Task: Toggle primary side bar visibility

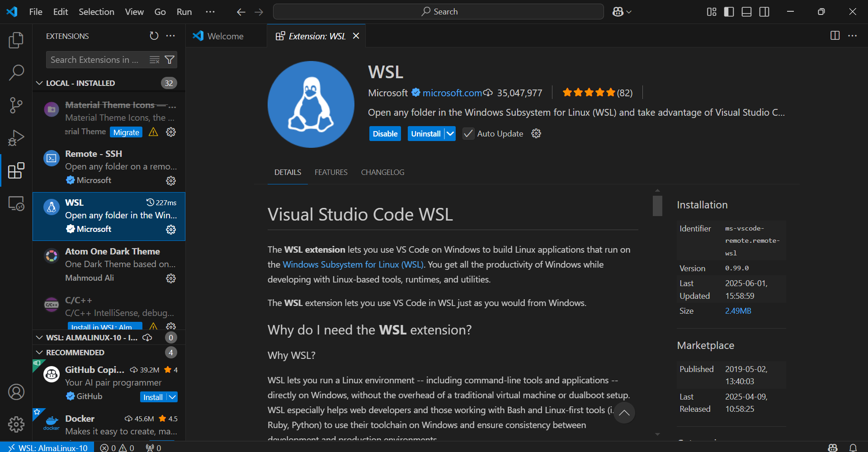Action: (x=729, y=12)
